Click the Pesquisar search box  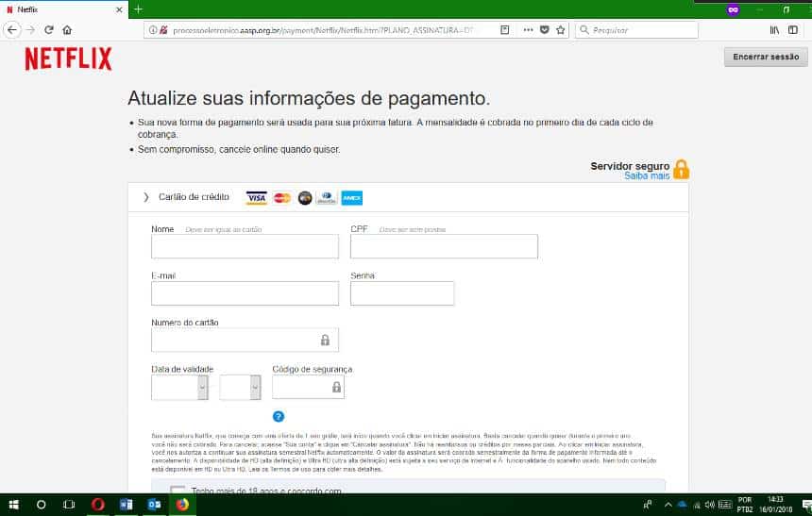pos(636,30)
